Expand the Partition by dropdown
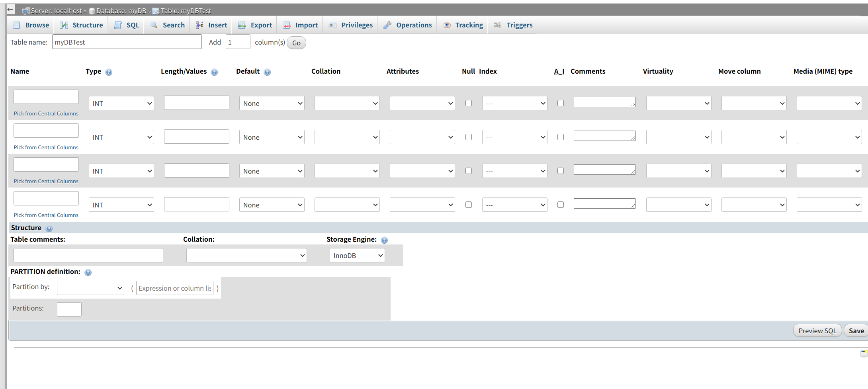 tap(90, 288)
